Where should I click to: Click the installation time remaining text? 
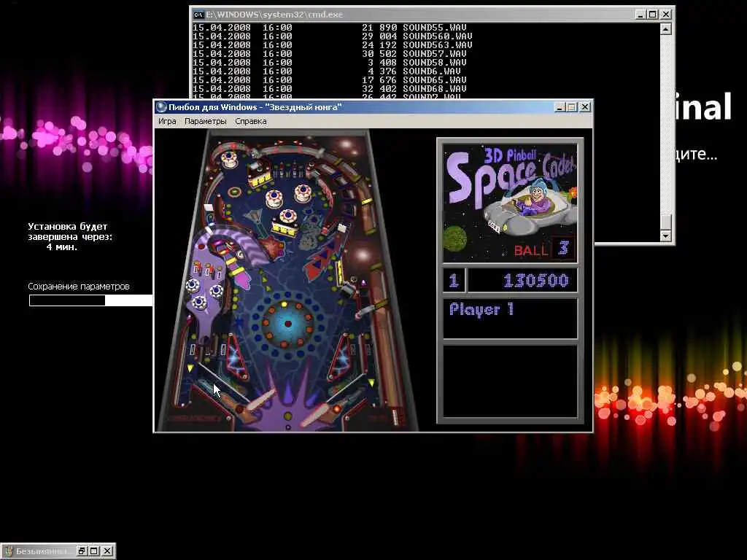click(69, 237)
